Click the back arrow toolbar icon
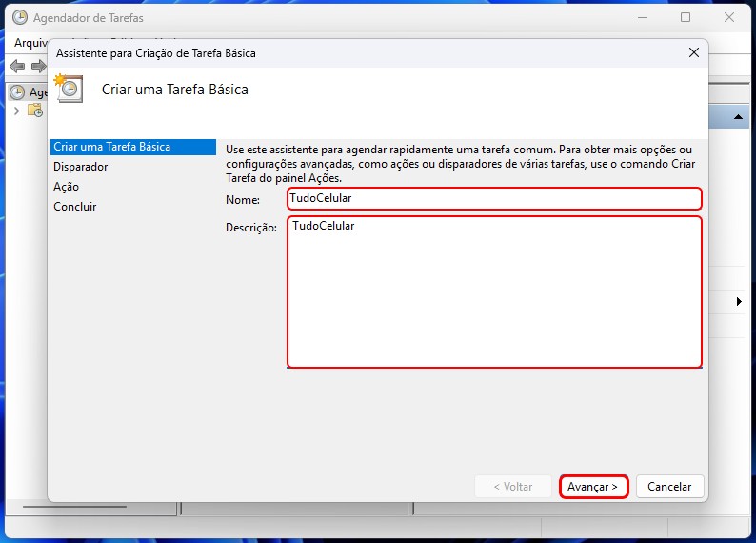Image resolution: width=756 pixels, height=543 pixels. [x=17, y=66]
